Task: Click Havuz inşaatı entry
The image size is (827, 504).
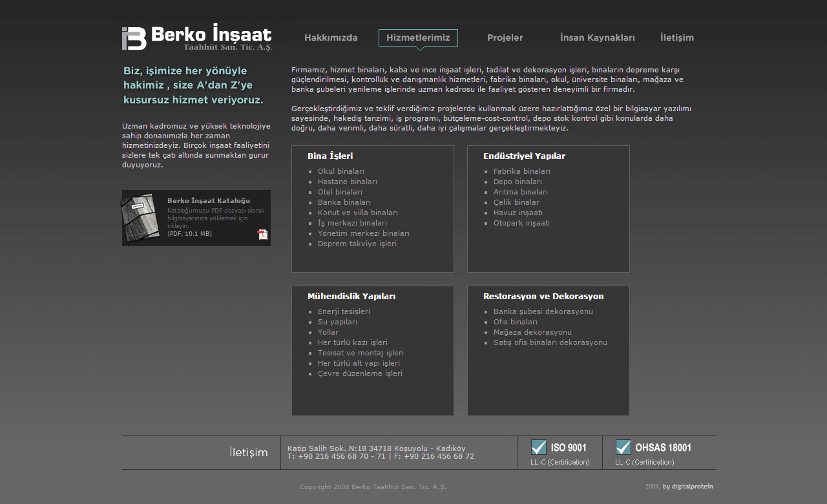Action: click(x=518, y=213)
